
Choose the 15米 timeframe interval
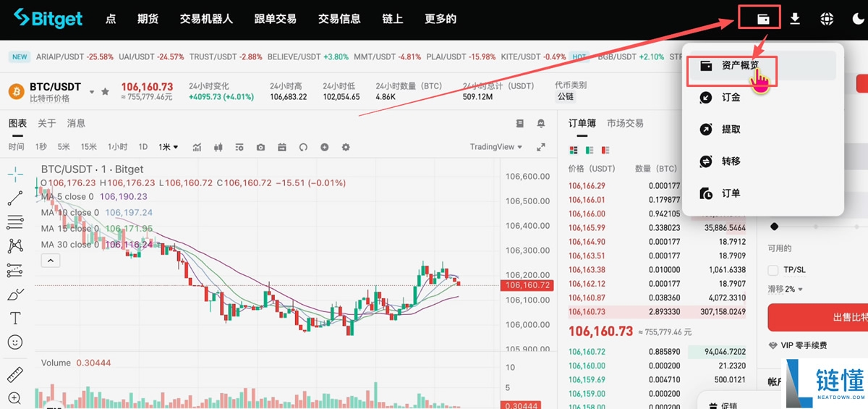89,147
